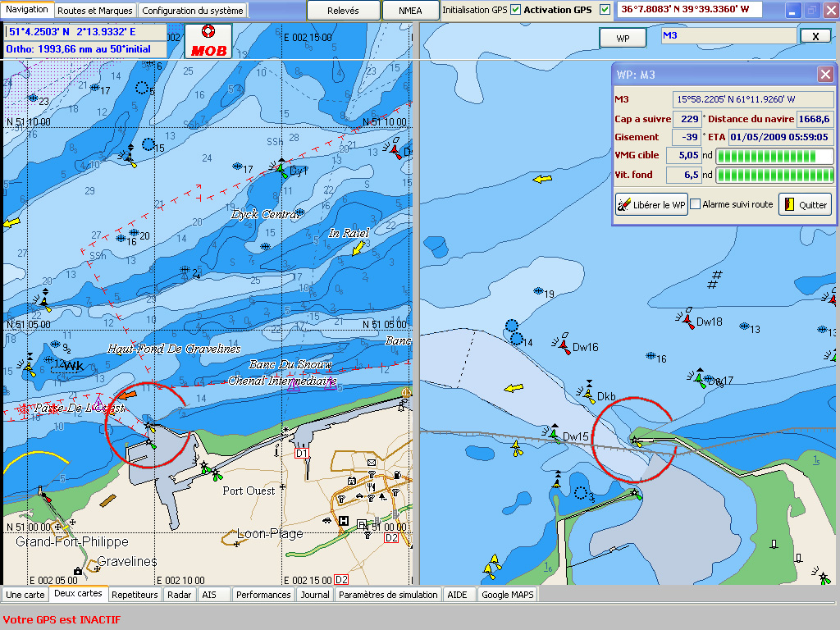Viewport: 840px width, 630px height.
Task: Click the Dy1 buoy on left chart
Action: [x=281, y=170]
